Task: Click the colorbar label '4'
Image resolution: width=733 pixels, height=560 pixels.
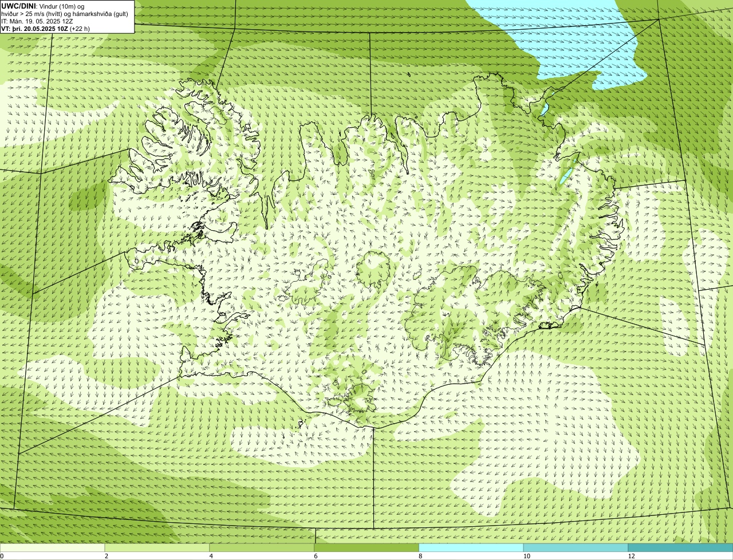Action: pyautogui.click(x=211, y=556)
